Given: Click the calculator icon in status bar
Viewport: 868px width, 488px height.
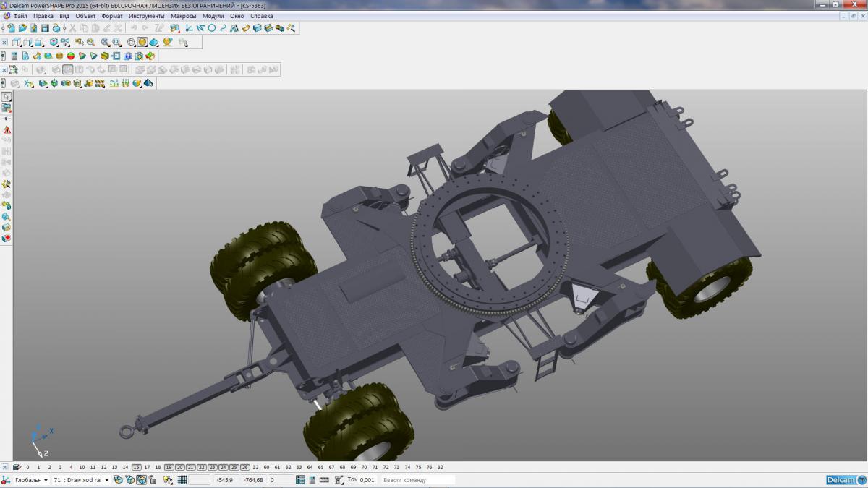Looking at the screenshot, I should click(x=312, y=480).
